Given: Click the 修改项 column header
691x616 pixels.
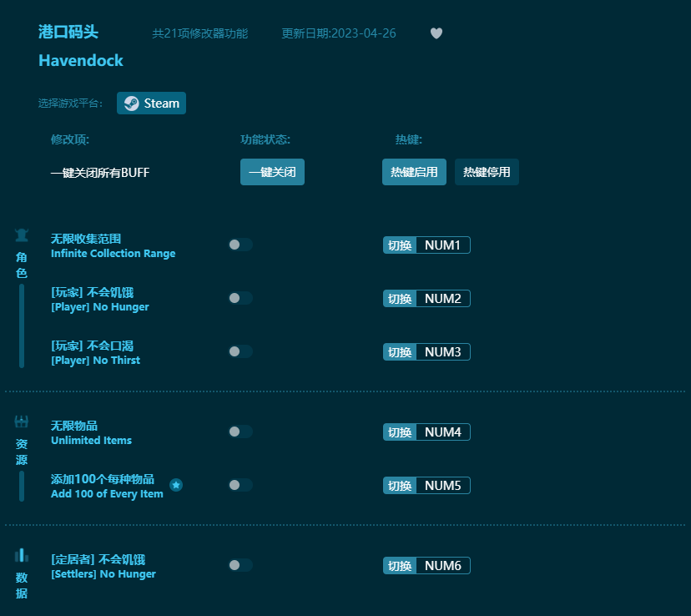Looking at the screenshot, I should coord(70,139).
